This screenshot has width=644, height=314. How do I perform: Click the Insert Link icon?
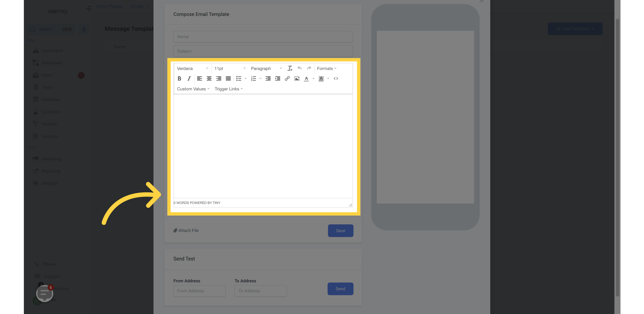(287, 78)
